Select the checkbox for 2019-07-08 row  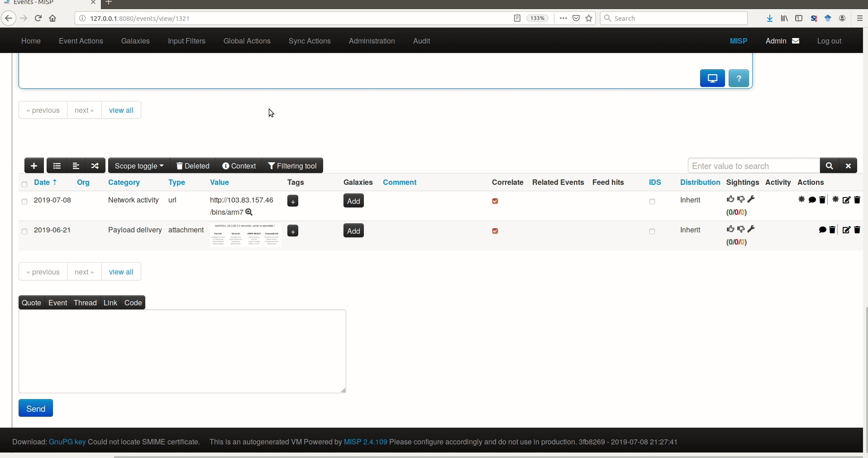click(x=24, y=202)
